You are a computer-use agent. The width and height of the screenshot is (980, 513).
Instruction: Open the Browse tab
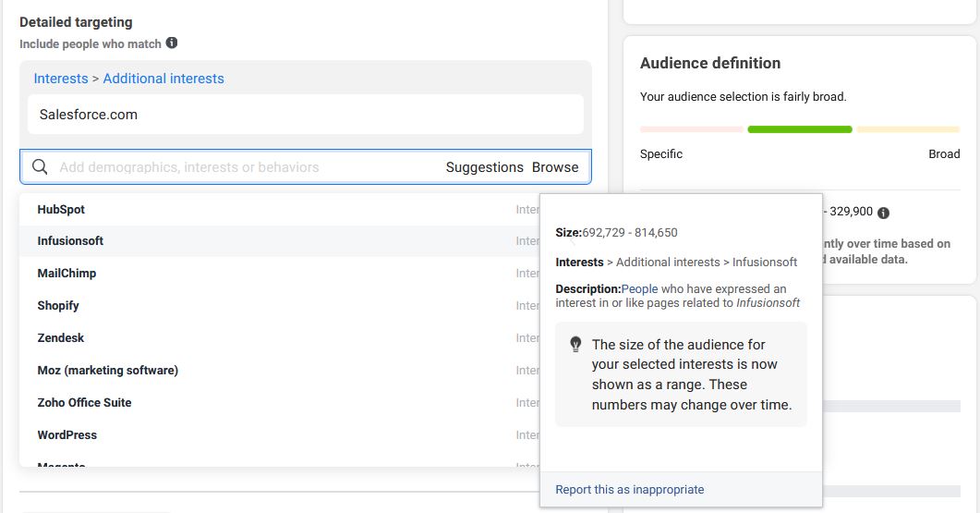[555, 167]
